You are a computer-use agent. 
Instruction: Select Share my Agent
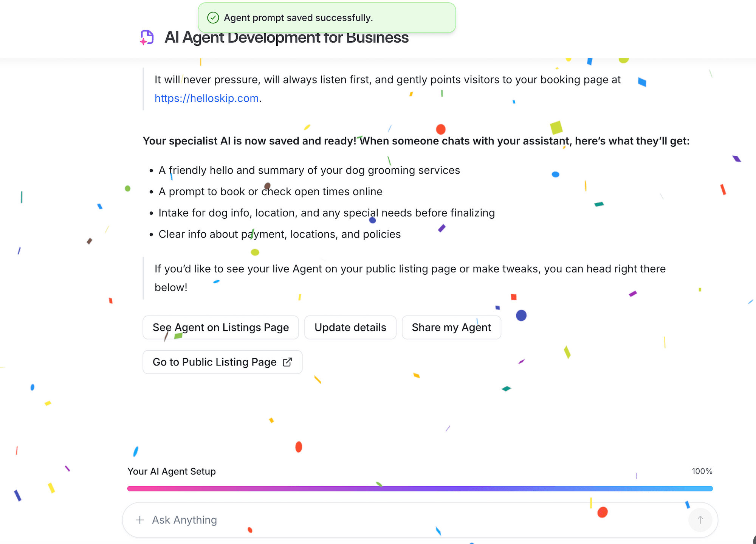click(x=451, y=327)
